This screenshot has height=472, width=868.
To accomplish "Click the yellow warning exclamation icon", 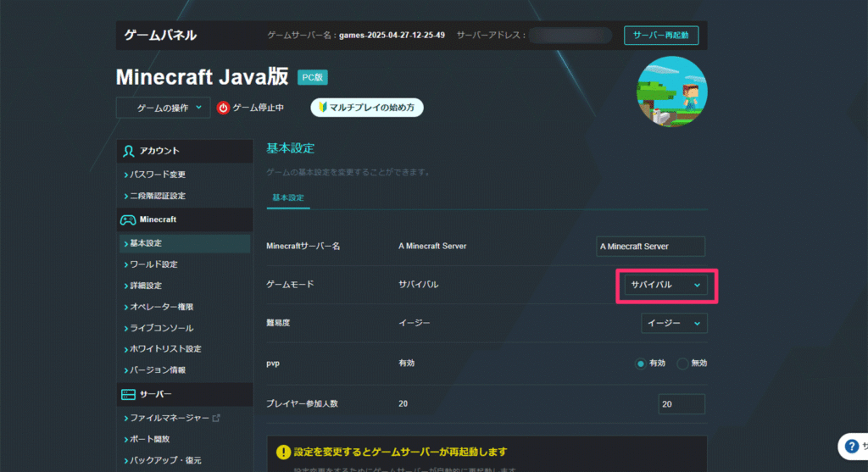I will (283, 452).
